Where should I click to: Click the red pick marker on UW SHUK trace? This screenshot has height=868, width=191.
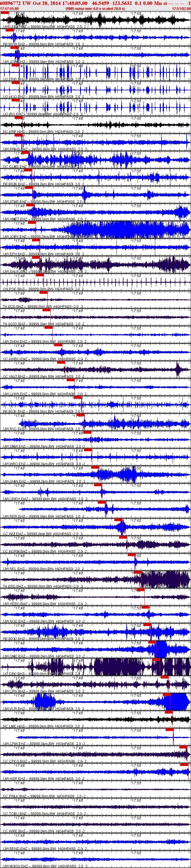pos(36,258)
